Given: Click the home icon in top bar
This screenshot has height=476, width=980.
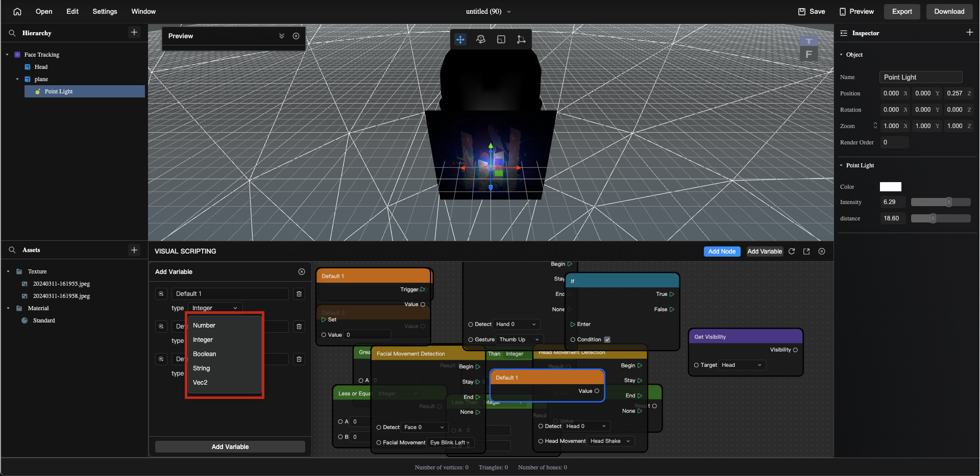Looking at the screenshot, I should coord(17,12).
